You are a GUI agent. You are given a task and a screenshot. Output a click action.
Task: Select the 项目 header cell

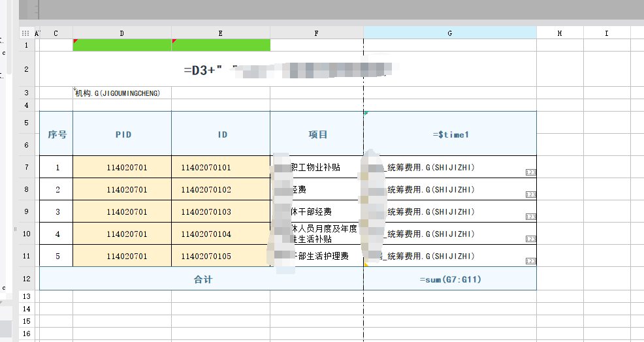coord(317,134)
